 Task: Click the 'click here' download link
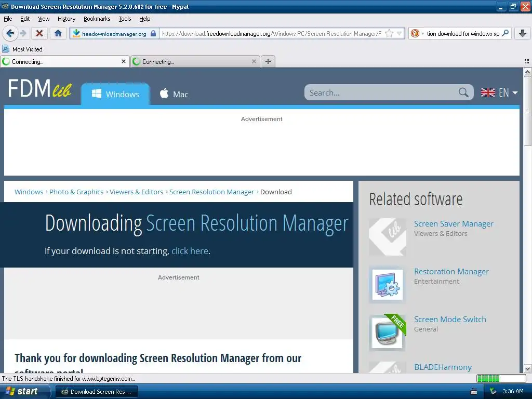190,251
